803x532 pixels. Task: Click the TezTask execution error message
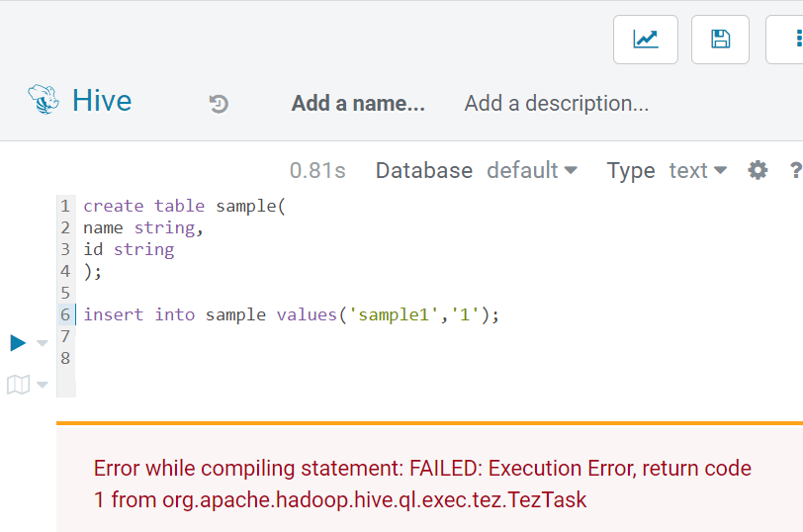(422, 484)
